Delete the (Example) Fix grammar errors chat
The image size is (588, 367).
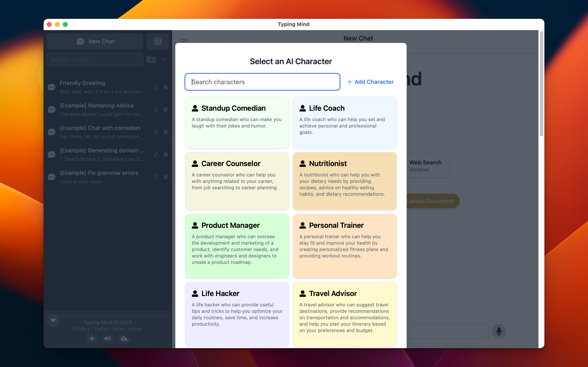[166, 177]
